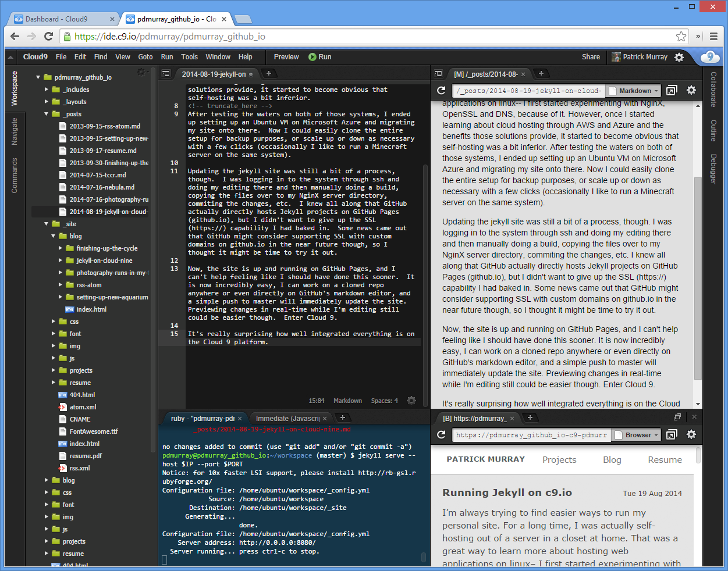728x571 pixels.
Task: Toggle the Navigate side panel
Action: click(15, 131)
